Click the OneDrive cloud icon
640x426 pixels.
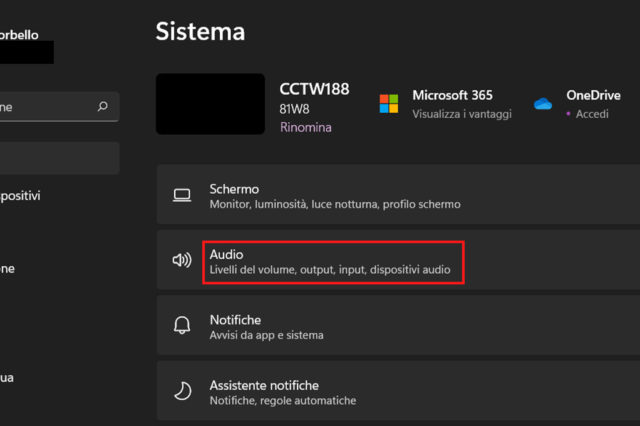click(x=543, y=104)
